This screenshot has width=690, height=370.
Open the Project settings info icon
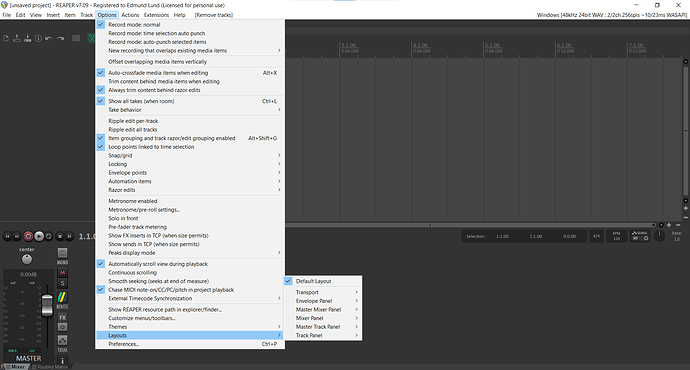pyautogui.click(x=38, y=38)
